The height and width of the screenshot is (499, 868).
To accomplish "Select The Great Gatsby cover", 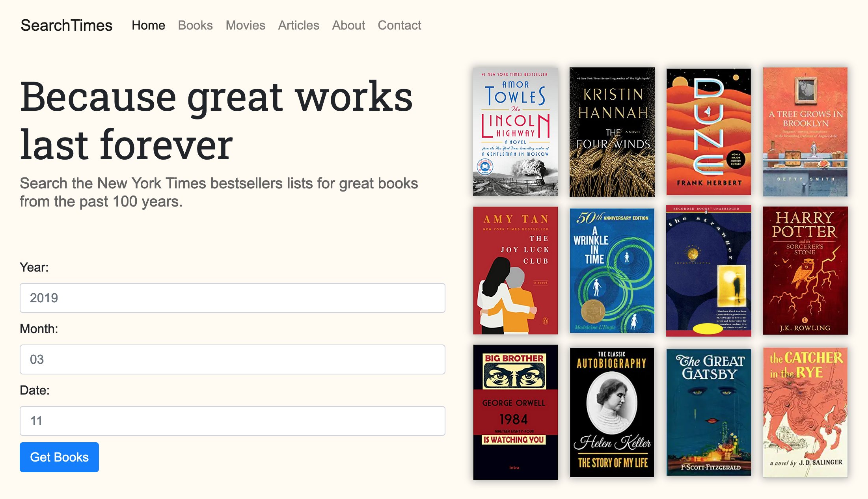I will pyautogui.click(x=709, y=412).
